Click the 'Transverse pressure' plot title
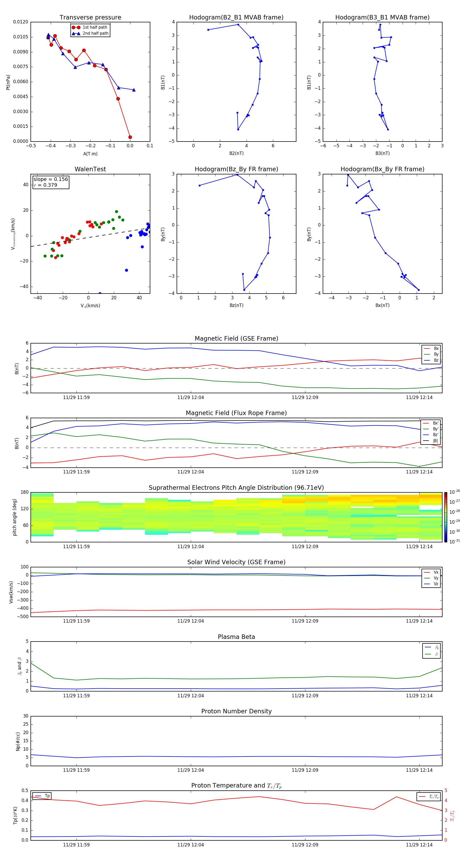Viewport: 473px width, 868px height. (x=90, y=18)
